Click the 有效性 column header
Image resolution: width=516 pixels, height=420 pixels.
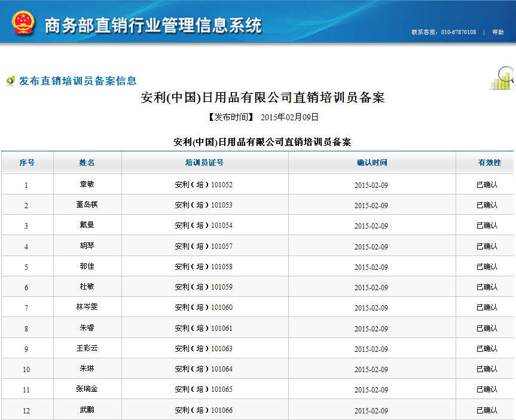[x=489, y=163]
